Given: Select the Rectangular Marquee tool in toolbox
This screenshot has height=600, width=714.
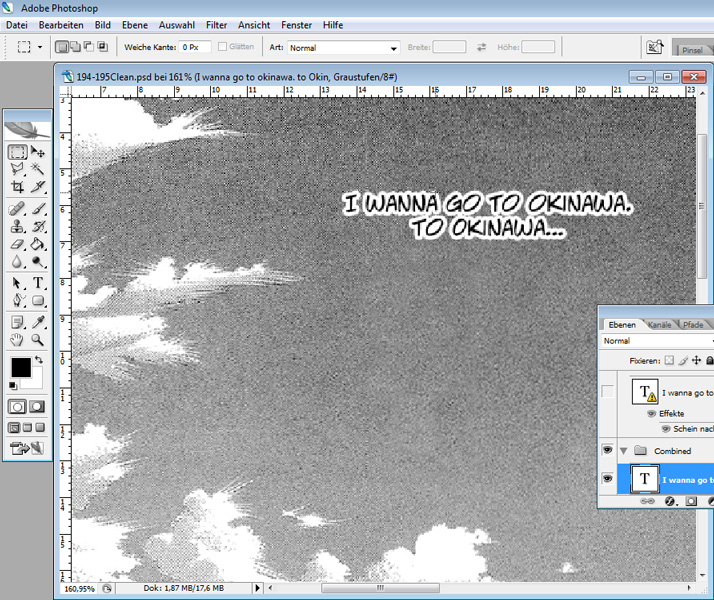Looking at the screenshot, I should coord(17,152).
